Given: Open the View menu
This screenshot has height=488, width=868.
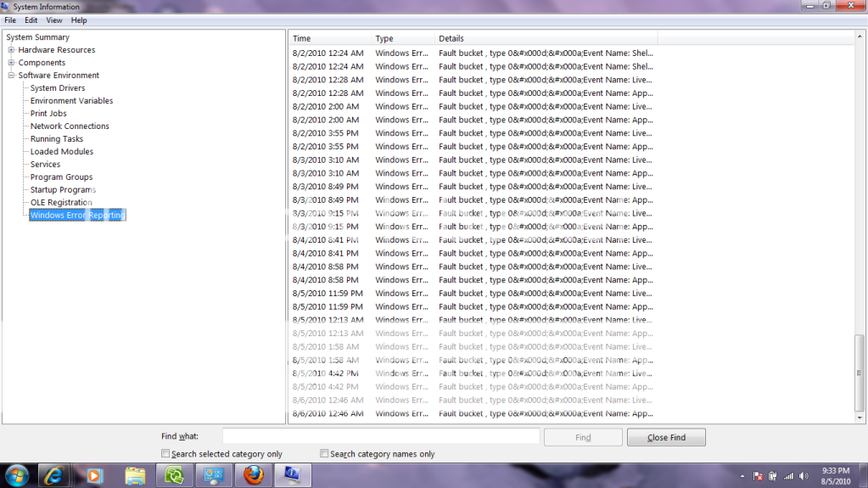Looking at the screenshot, I should 54,20.
